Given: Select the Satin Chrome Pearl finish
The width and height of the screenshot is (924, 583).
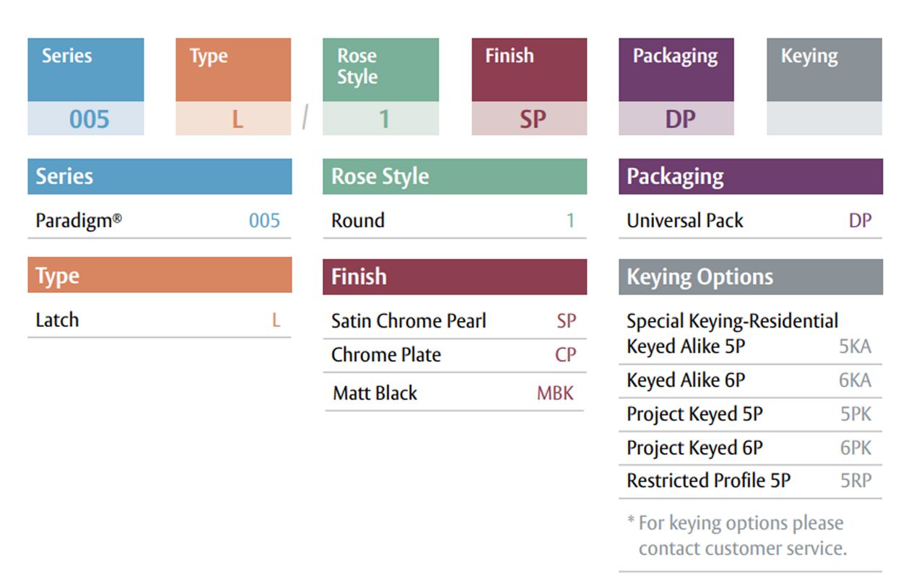Looking at the screenshot, I should click(x=455, y=321).
